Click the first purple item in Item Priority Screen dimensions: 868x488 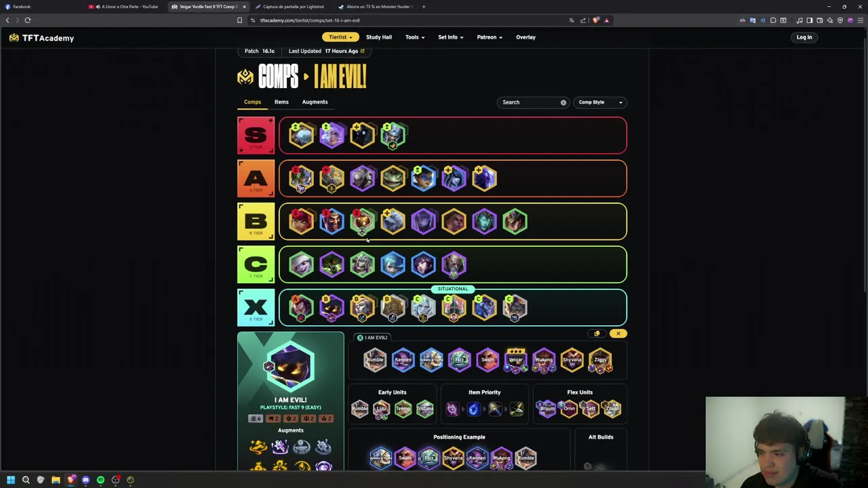click(452, 409)
